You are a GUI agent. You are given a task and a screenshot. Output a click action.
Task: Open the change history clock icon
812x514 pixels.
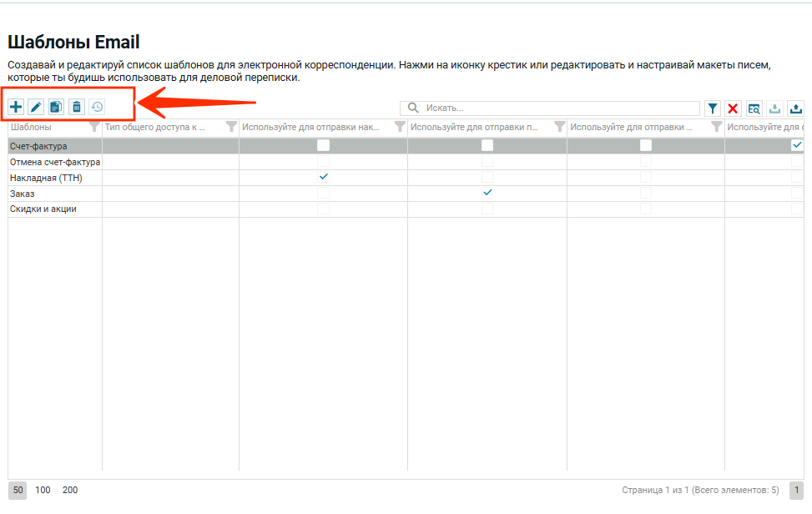(x=98, y=107)
